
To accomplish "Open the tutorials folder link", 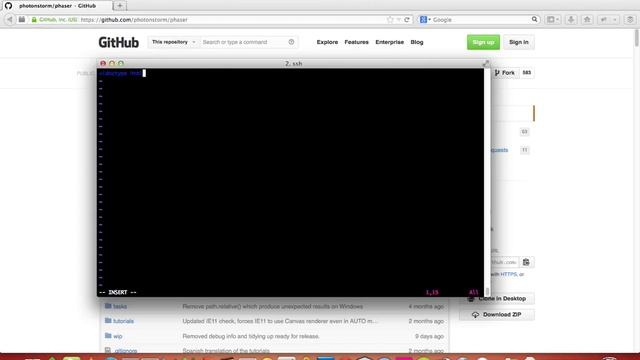I will (x=123, y=321).
